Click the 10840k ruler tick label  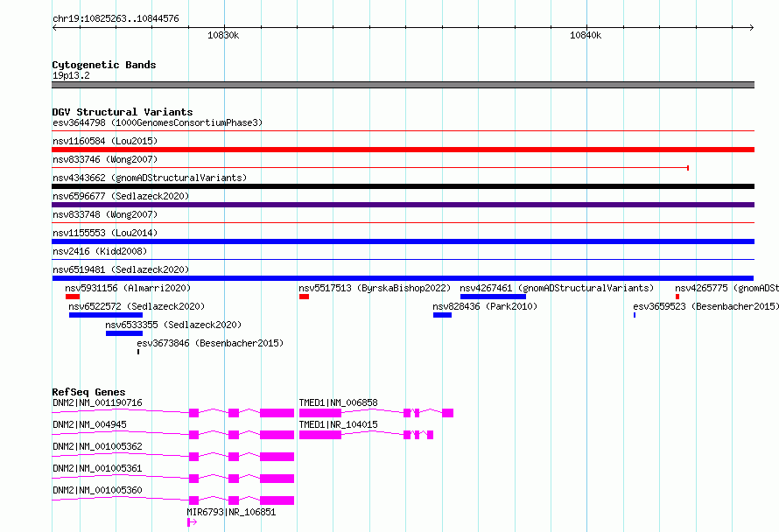pyautogui.click(x=586, y=35)
